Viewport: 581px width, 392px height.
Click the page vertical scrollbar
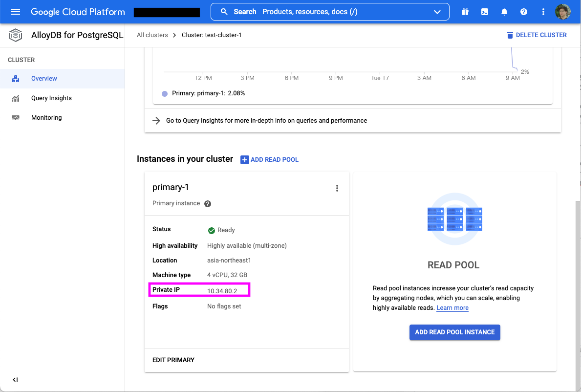[577, 295]
